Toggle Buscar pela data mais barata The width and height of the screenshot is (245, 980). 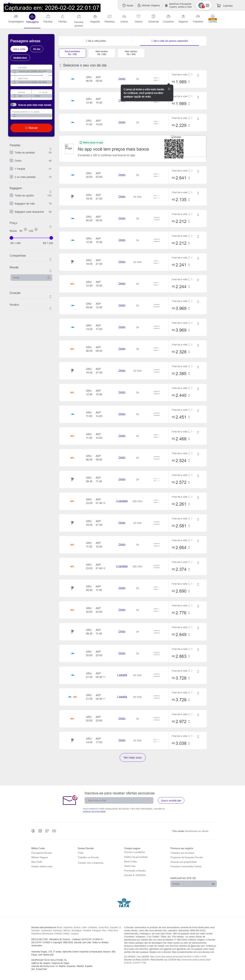[13, 105]
